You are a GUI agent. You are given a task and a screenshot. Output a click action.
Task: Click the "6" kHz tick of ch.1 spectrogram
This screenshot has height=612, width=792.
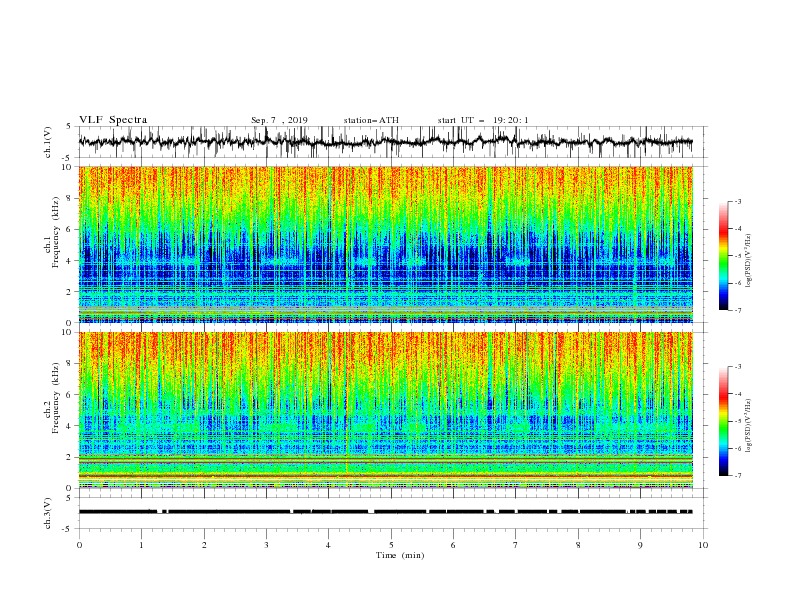click(x=70, y=230)
